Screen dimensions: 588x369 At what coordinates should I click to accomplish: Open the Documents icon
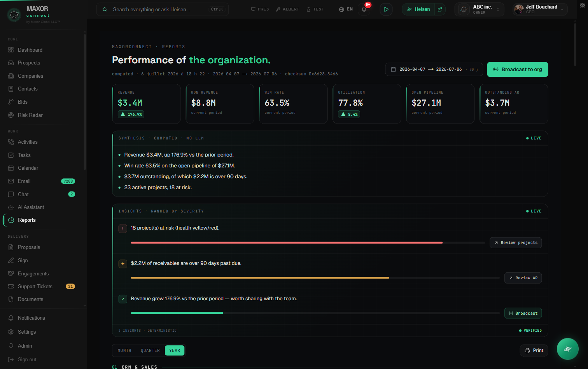(11, 299)
